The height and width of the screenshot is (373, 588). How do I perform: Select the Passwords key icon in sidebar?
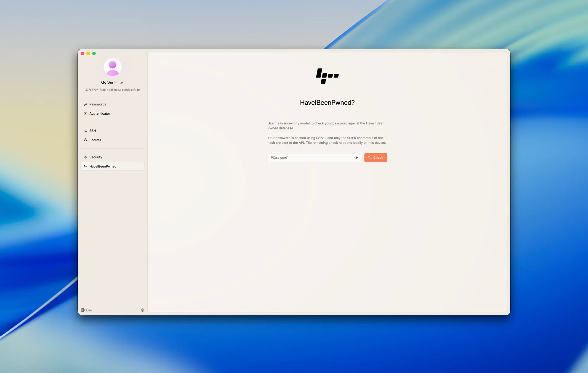pos(85,104)
